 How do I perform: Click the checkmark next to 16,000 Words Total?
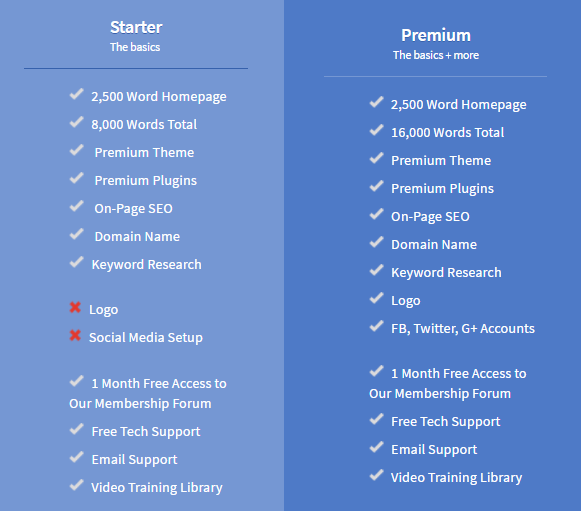376,130
